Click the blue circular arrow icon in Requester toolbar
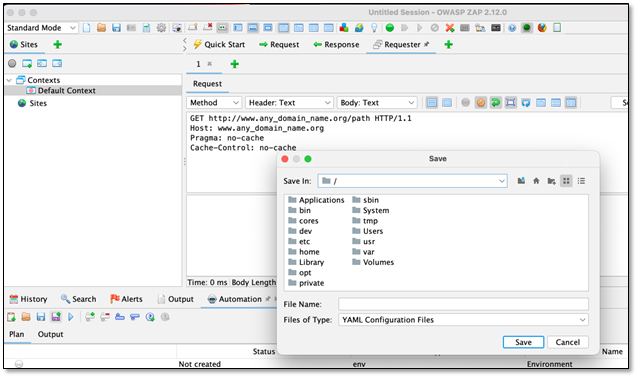This screenshot has height=378, width=638. coord(526,103)
